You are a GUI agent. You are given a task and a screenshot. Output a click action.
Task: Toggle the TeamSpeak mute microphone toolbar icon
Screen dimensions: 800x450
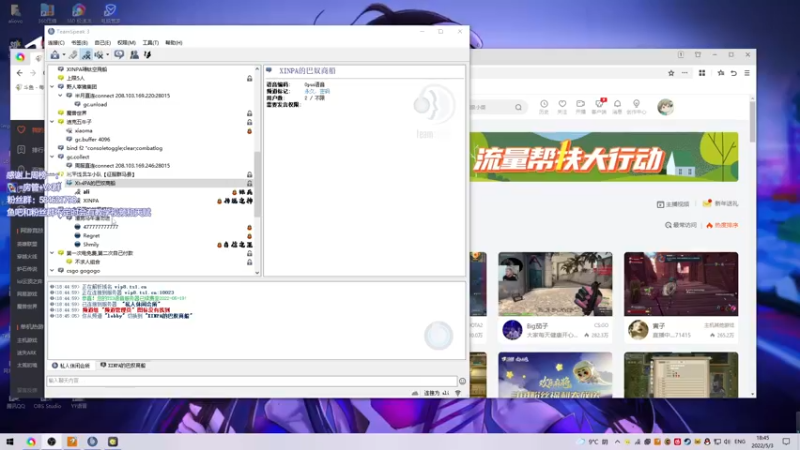click(99, 55)
